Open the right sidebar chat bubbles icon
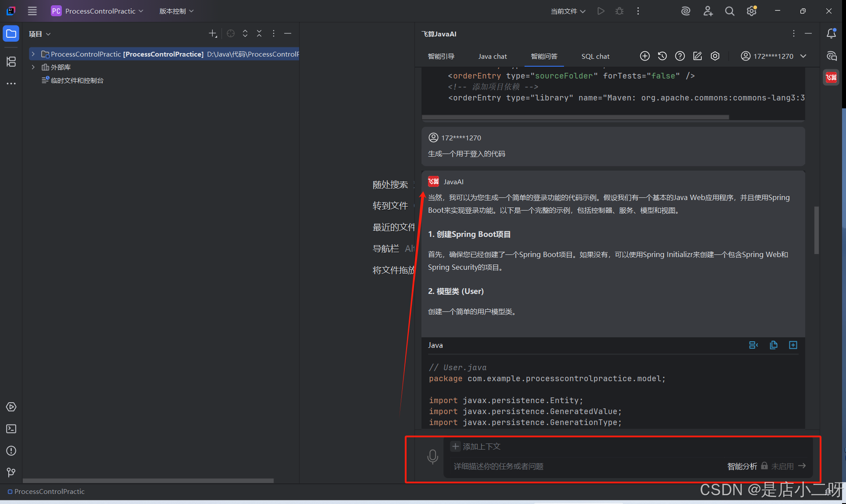Image resolution: width=846 pixels, height=504 pixels. tap(831, 56)
